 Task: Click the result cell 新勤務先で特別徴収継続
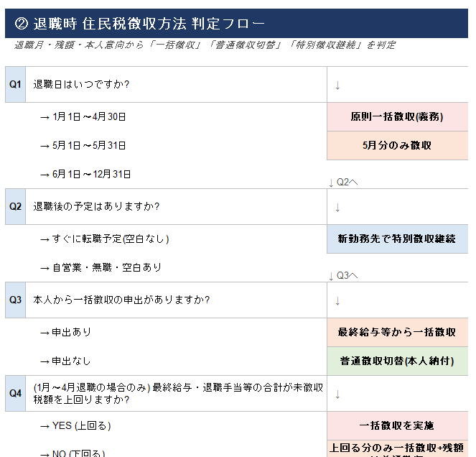pyautogui.click(x=397, y=239)
